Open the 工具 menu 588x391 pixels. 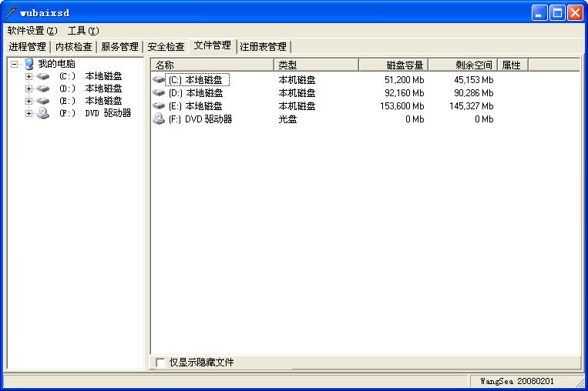[83, 31]
